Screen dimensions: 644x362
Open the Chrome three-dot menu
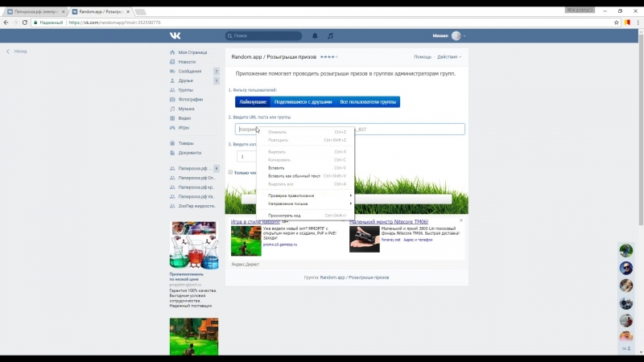pyautogui.click(x=637, y=23)
